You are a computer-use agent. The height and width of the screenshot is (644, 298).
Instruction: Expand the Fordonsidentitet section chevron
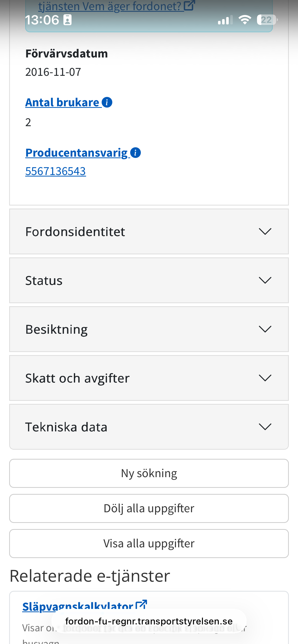pos(265,231)
